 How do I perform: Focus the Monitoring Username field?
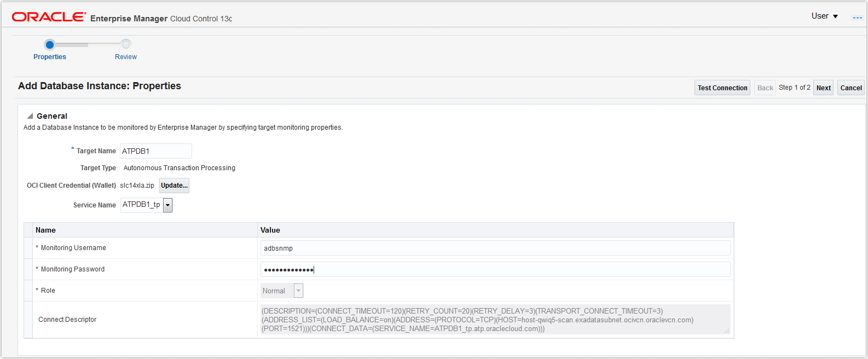coord(495,248)
